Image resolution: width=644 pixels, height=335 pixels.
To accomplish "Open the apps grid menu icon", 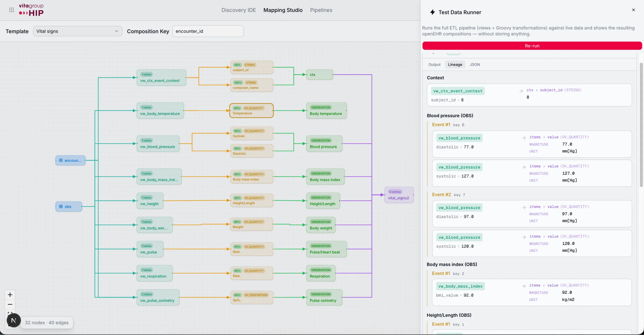I will coord(12,10).
